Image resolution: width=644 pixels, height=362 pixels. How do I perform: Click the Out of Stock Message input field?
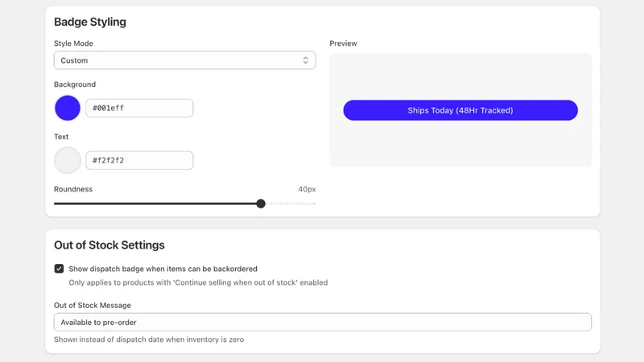tap(323, 323)
